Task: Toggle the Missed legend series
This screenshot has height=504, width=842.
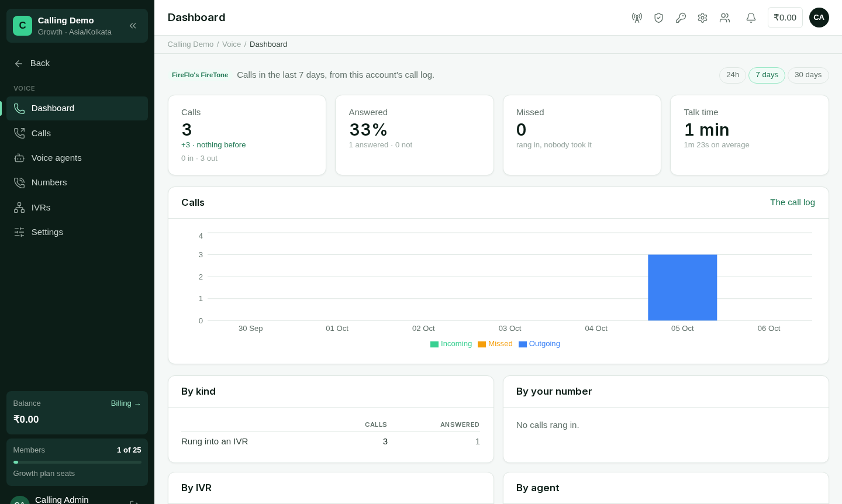Action: click(495, 344)
